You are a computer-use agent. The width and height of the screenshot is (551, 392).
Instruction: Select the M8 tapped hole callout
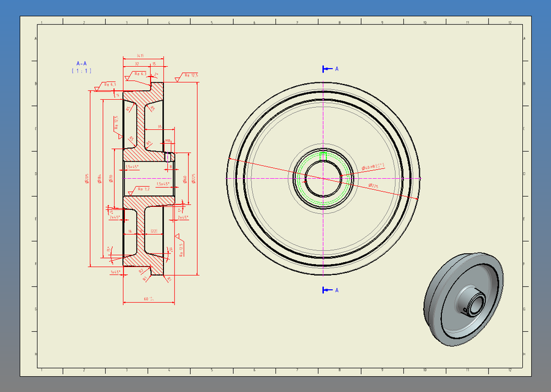tap(167, 140)
